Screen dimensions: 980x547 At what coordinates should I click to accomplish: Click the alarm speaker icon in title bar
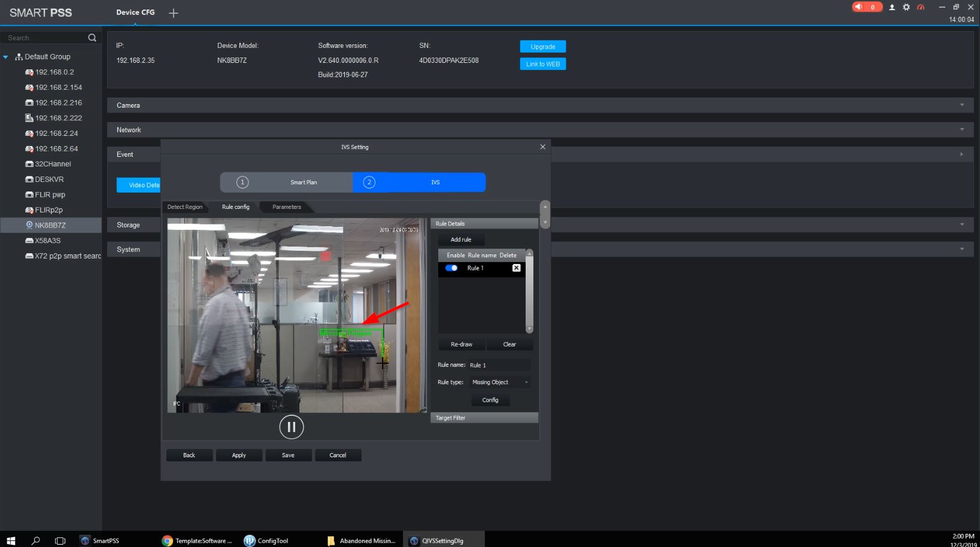(859, 7)
